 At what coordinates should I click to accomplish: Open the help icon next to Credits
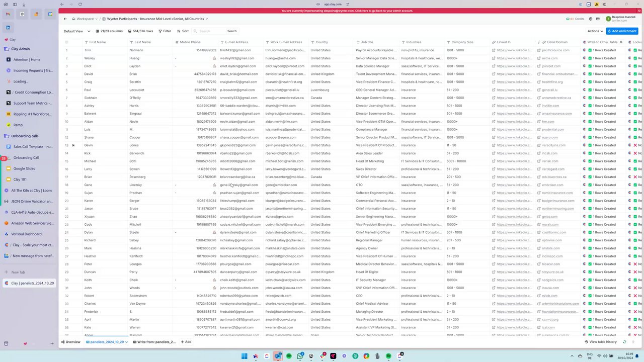[591, 19]
